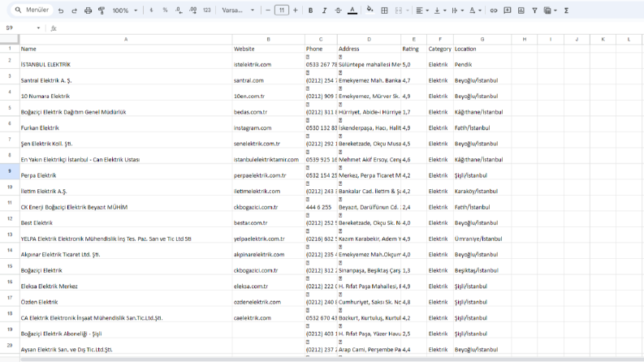Click the font size field showing 11
The image size is (644, 362).
click(281, 11)
